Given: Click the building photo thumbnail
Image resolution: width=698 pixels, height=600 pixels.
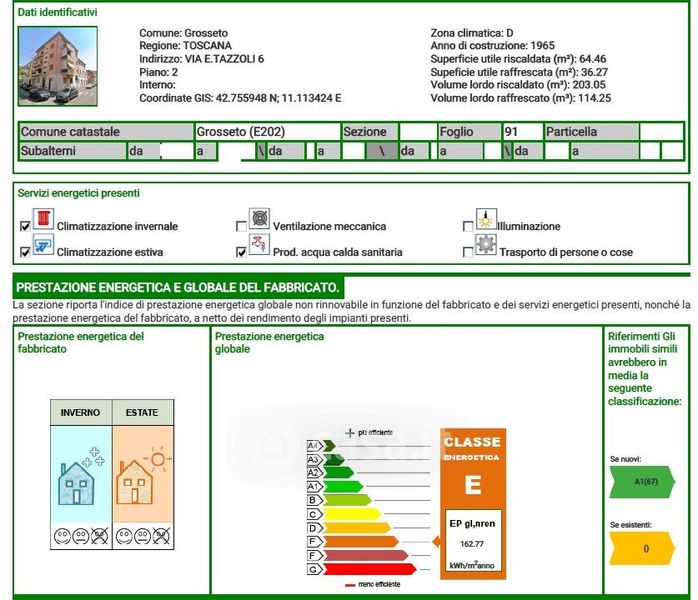Looking at the screenshot, I should pos(58,66).
